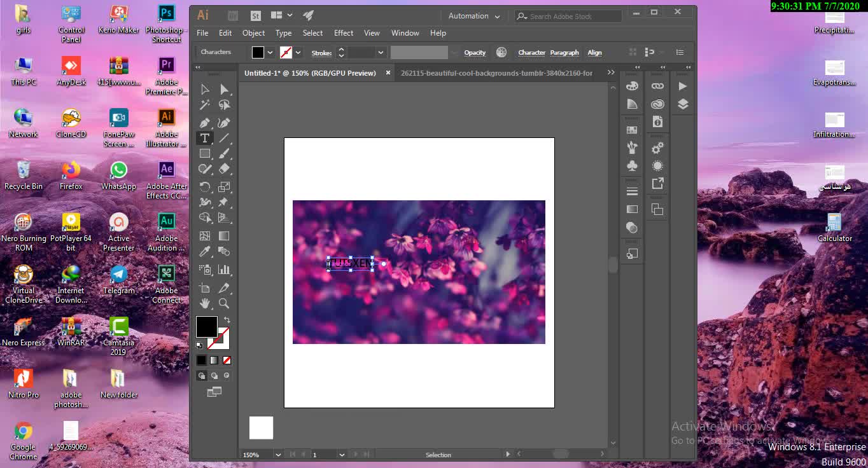The image size is (868, 468).
Task: Set the color mode to None
Action: [227, 361]
